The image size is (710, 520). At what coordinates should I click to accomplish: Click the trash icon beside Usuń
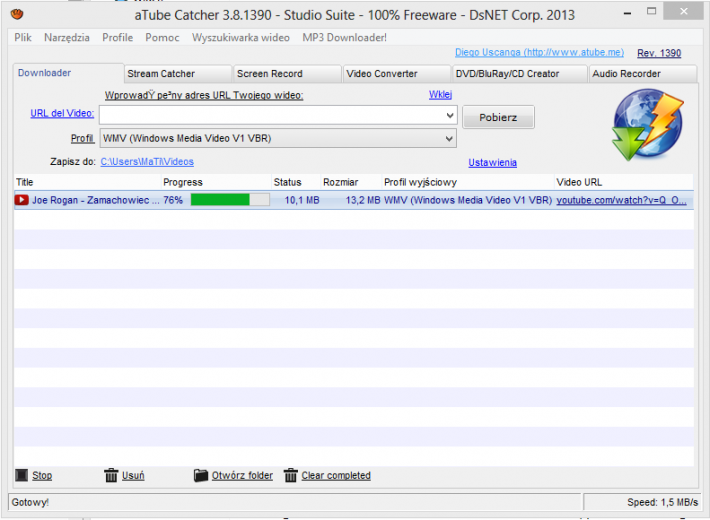coord(111,476)
